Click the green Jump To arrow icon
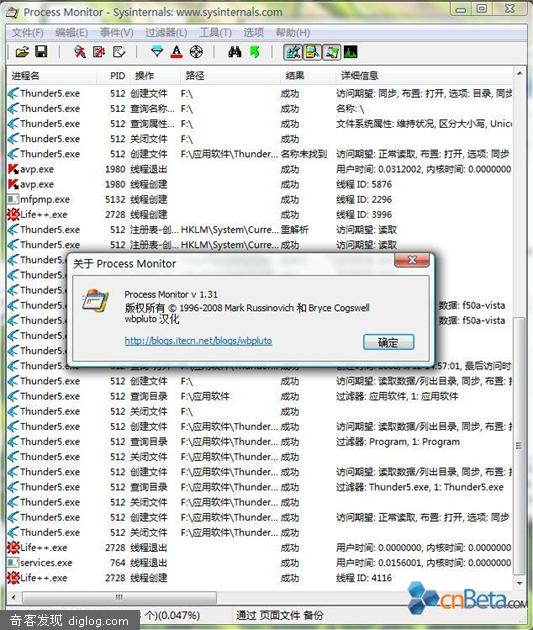533x630 pixels. [255, 52]
